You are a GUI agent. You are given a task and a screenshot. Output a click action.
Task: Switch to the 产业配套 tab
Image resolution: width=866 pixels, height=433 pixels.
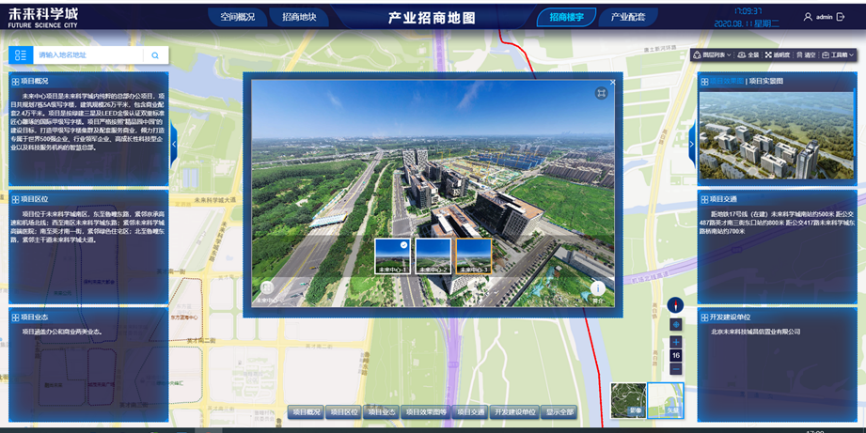pos(628,17)
